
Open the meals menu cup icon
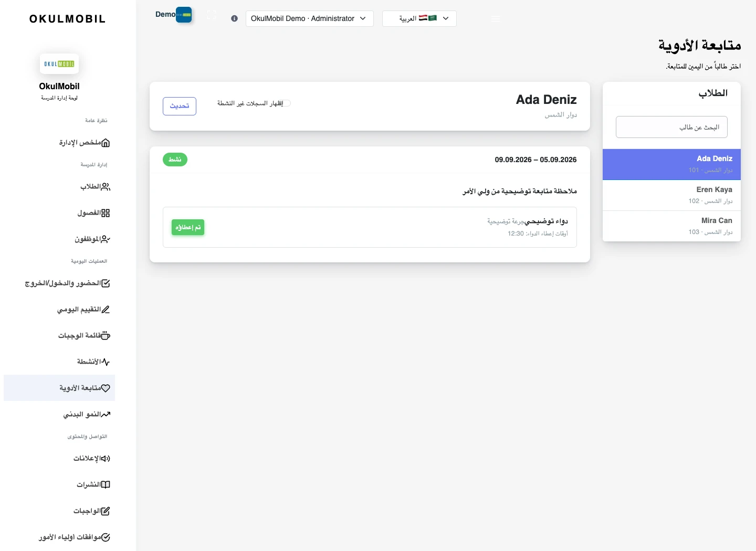(106, 336)
